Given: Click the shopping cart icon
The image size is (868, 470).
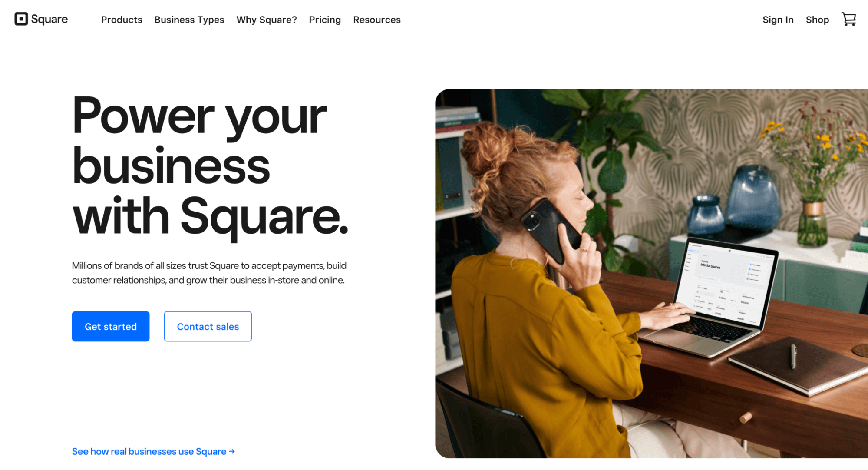Looking at the screenshot, I should (850, 20).
